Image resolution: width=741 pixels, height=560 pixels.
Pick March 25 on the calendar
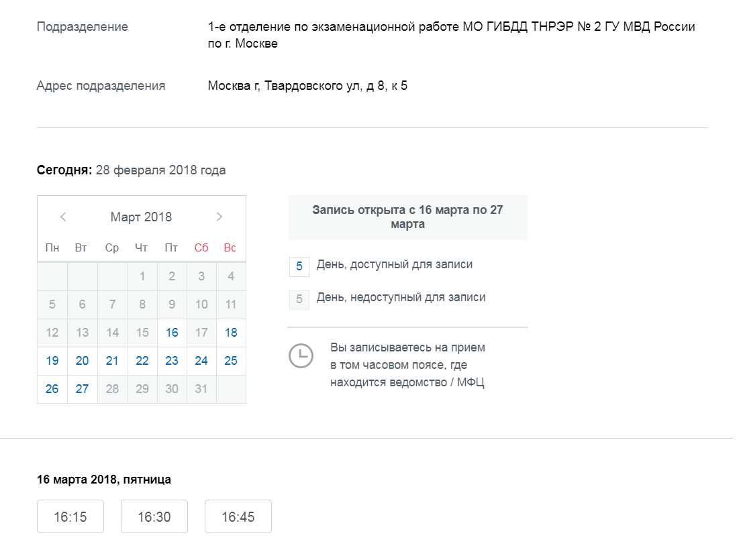point(231,361)
